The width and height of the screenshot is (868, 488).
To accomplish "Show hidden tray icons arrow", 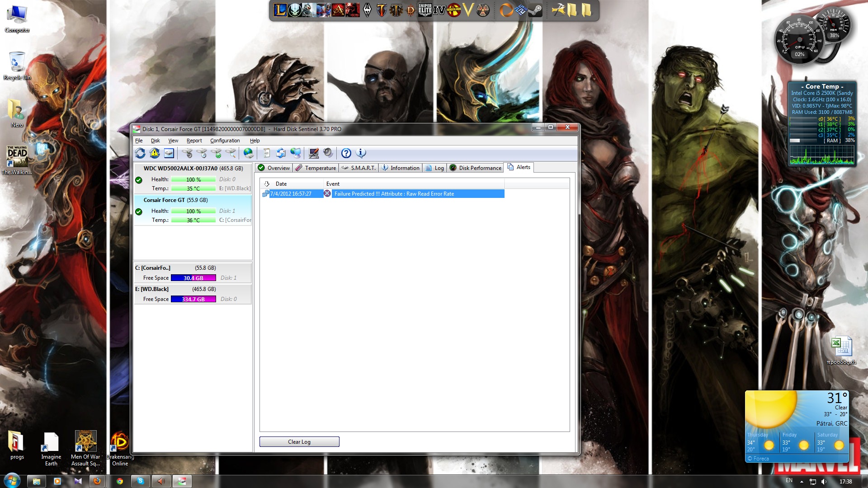I will pos(802,482).
